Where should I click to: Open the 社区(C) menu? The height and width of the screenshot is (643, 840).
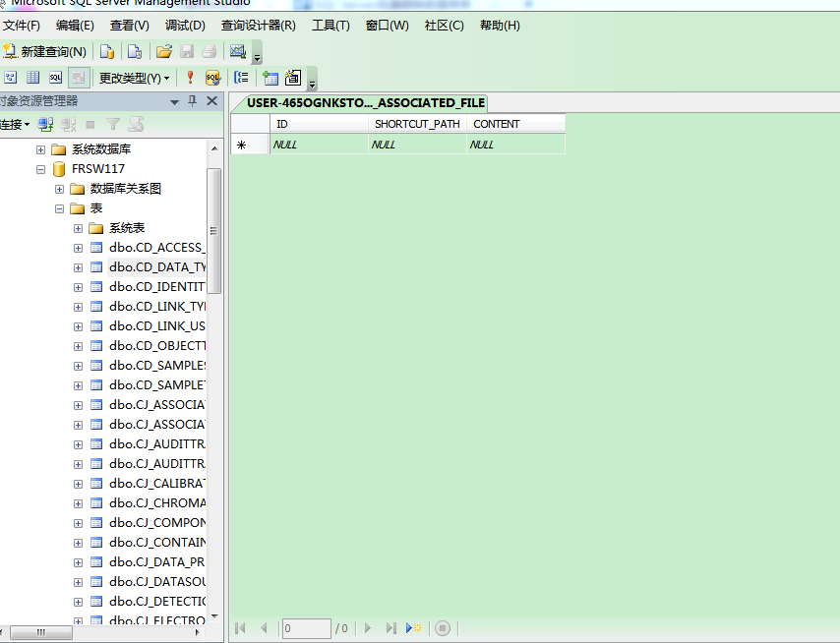click(445, 26)
